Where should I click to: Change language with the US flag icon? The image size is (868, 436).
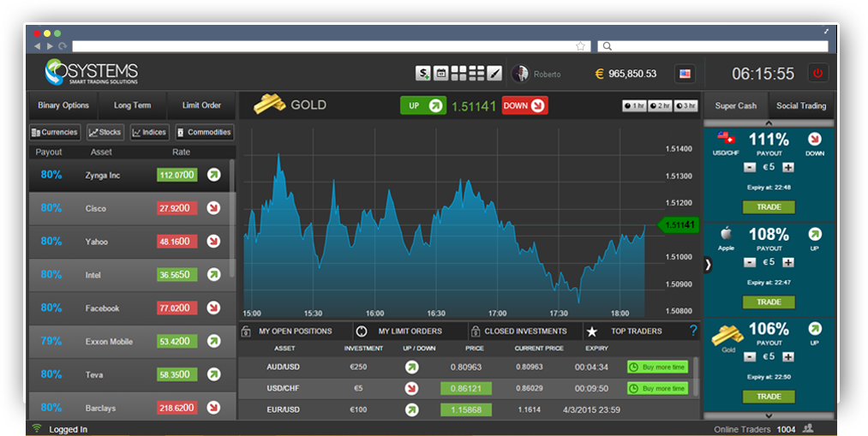[685, 74]
